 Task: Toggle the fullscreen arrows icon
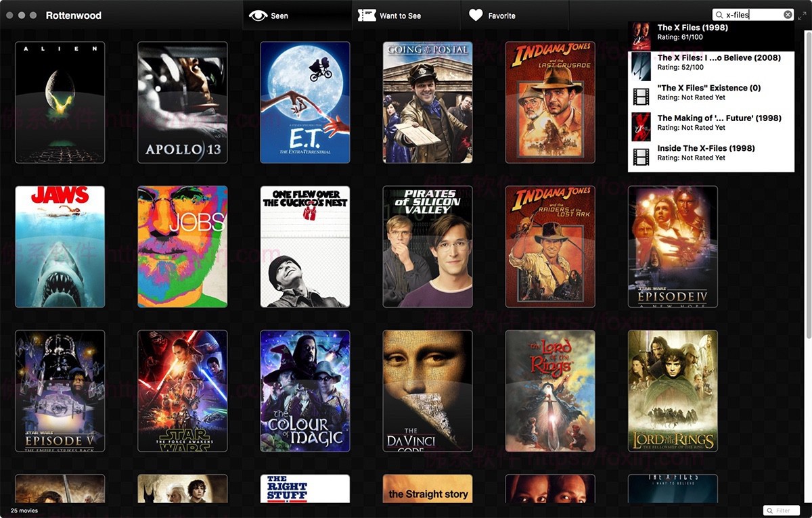pos(802,15)
